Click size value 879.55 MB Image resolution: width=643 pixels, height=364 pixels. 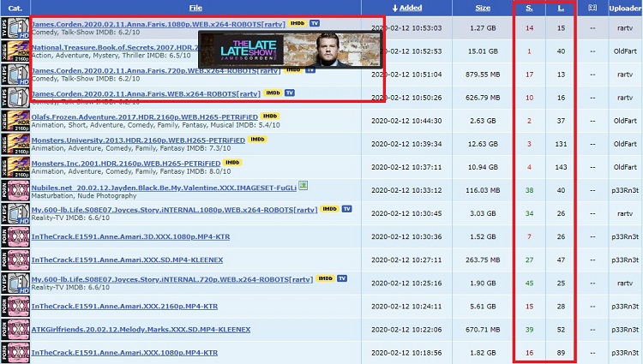coord(483,75)
